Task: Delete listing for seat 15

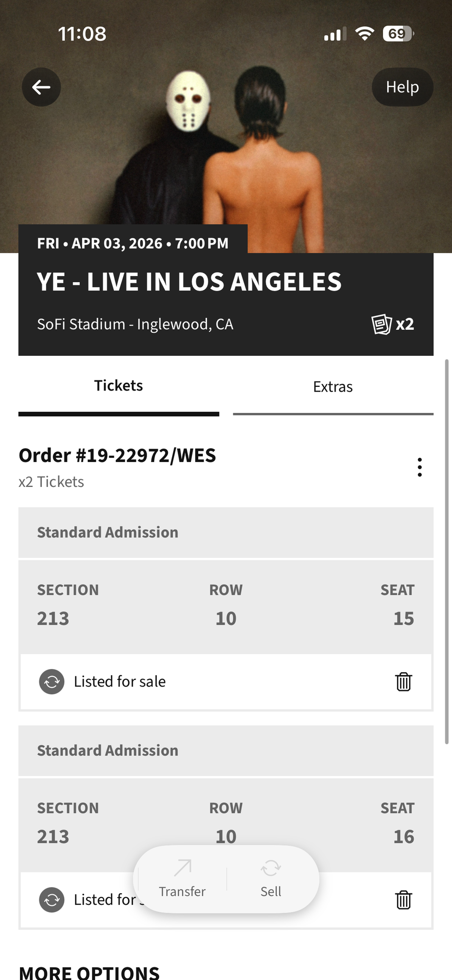Action: click(x=403, y=681)
